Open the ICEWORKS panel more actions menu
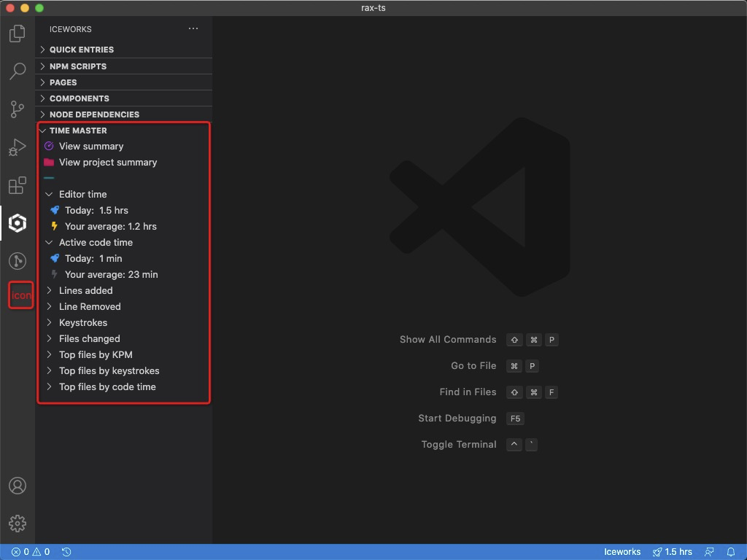 tap(193, 28)
